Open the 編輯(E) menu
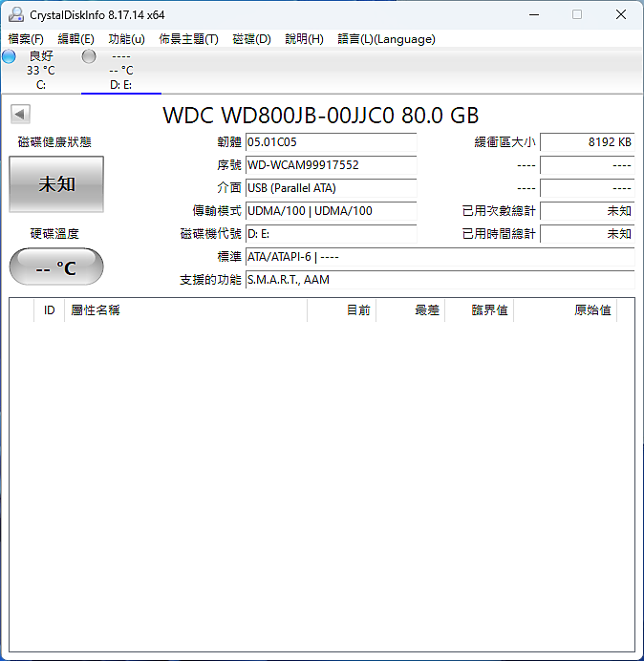 click(x=75, y=39)
